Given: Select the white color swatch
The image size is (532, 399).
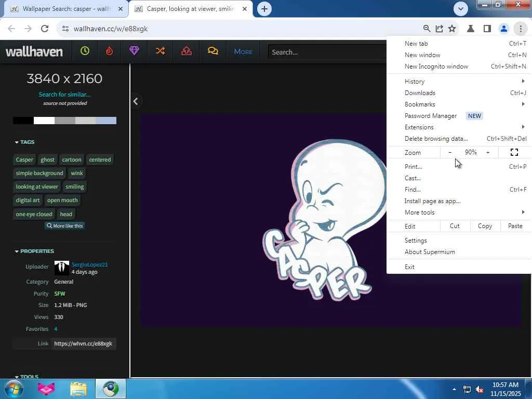Looking at the screenshot, I should (44, 121).
